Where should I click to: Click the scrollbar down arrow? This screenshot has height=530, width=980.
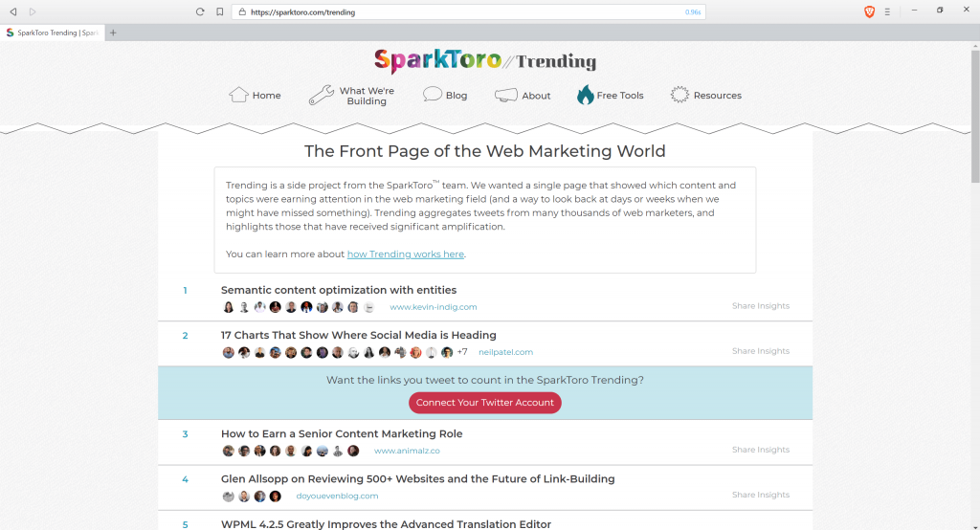tap(975, 525)
